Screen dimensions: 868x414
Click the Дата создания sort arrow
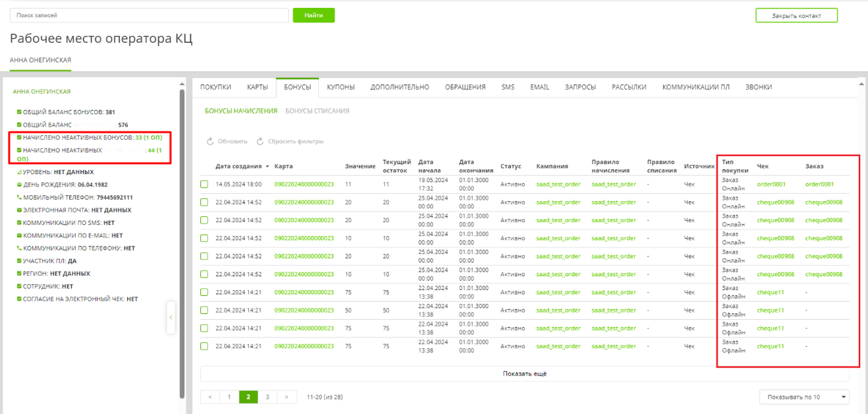(268, 166)
